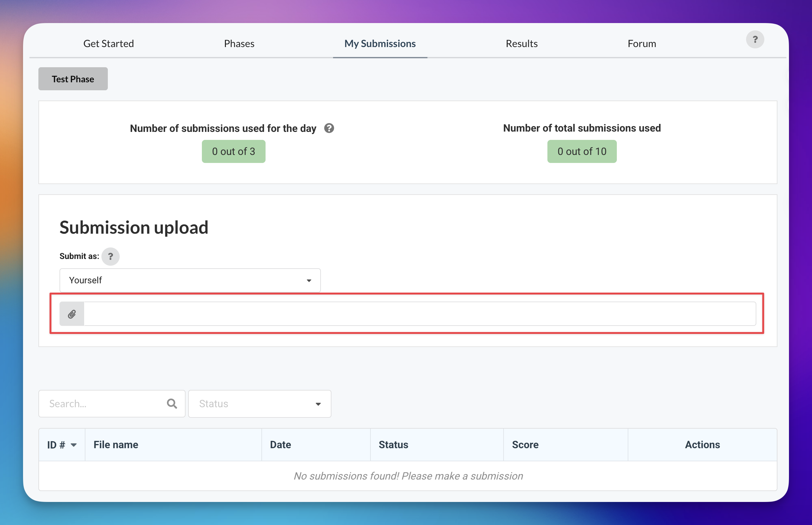Click the Status dropdown caret arrow
812x525 pixels.
[x=318, y=404]
